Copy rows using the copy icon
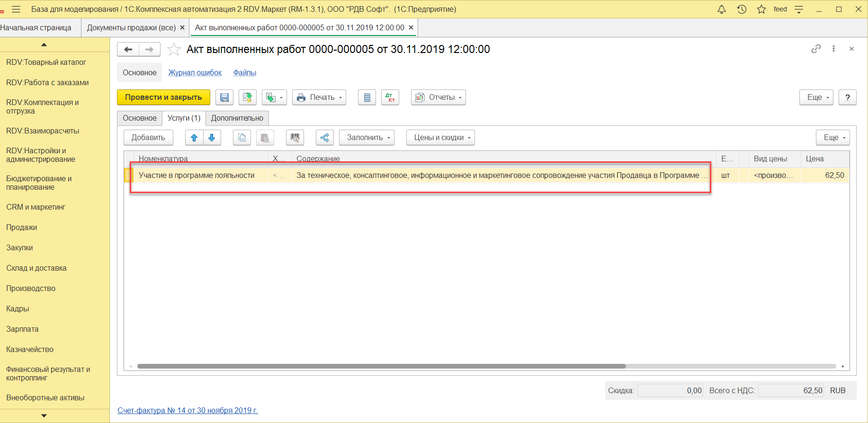 (242, 138)
